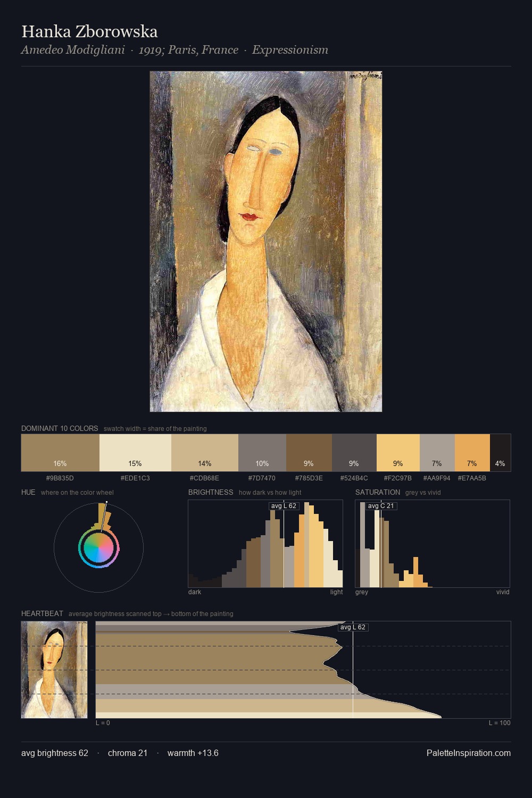This screenshot has height=798, width=532.
Task: Click the hex label #F2C97B
Action: [398, 478]
